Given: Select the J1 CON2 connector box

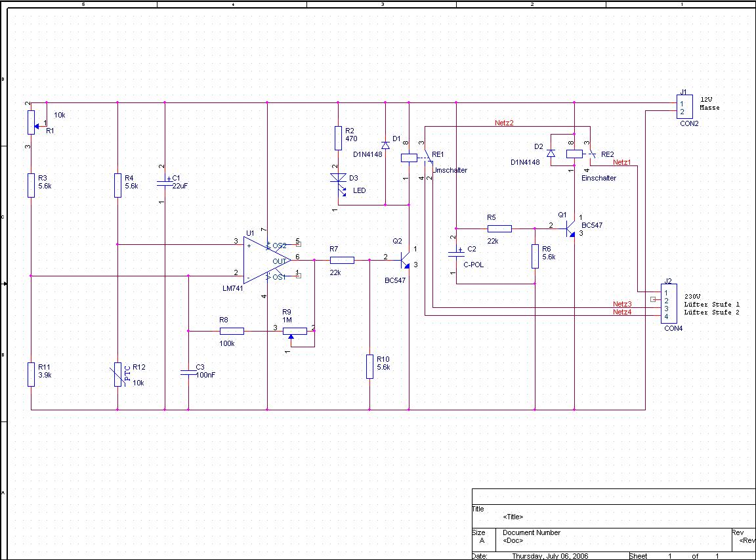Looking at the screenshot, I should click(685, 106).
